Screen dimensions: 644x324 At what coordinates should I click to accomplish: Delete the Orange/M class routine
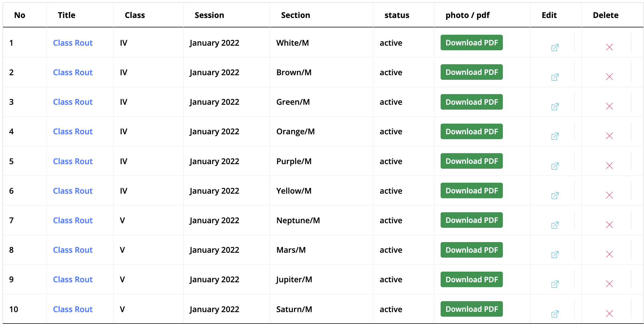coord(609,136)
